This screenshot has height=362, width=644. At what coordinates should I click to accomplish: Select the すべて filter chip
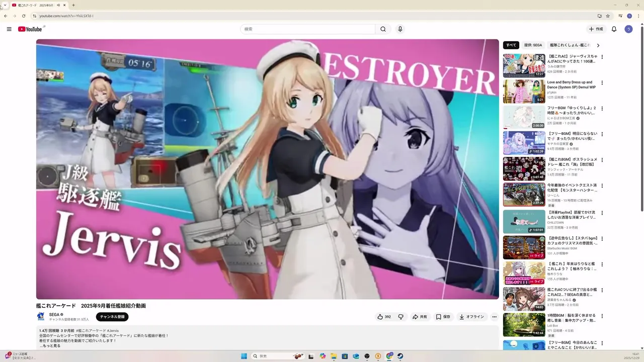pos(511,45)
